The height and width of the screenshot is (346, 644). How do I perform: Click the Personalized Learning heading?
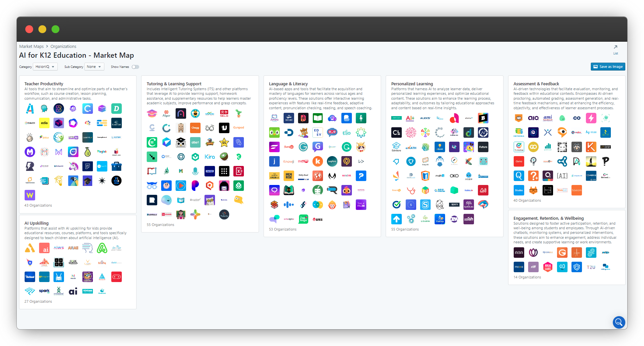pos(412,84)
